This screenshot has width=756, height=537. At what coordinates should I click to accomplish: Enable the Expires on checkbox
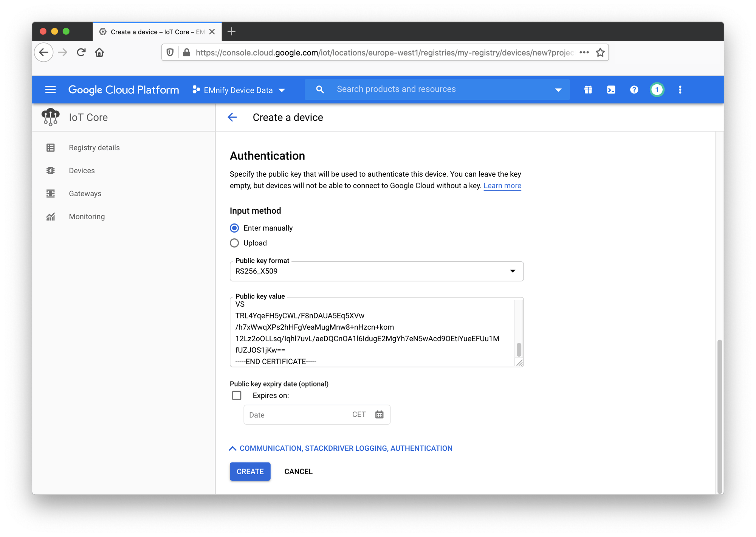(x=237, y=395)
